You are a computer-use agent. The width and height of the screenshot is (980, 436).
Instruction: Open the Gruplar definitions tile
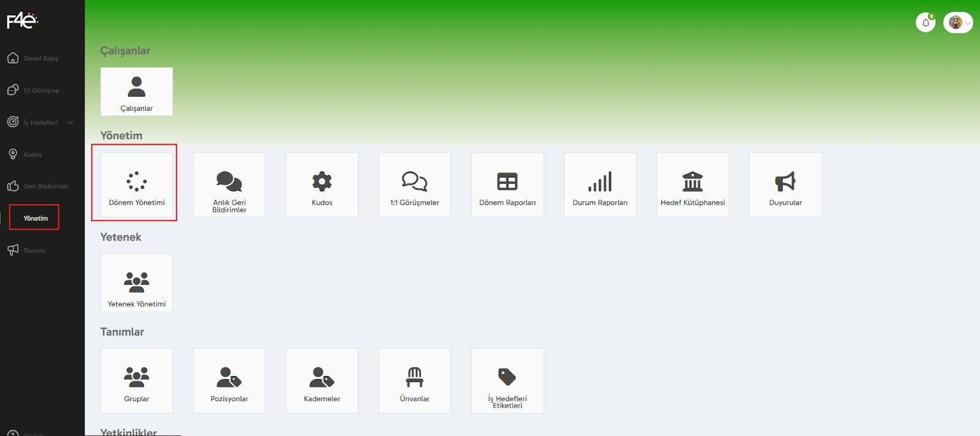point(137,381)
